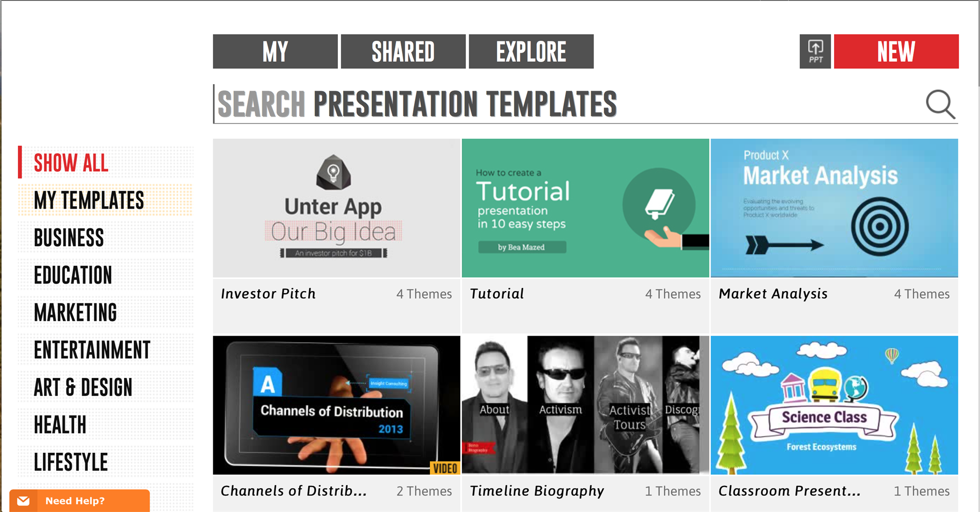The image size is (980, 512).
Task: Click the Classroom Present... title
Action: coord(789,491)
